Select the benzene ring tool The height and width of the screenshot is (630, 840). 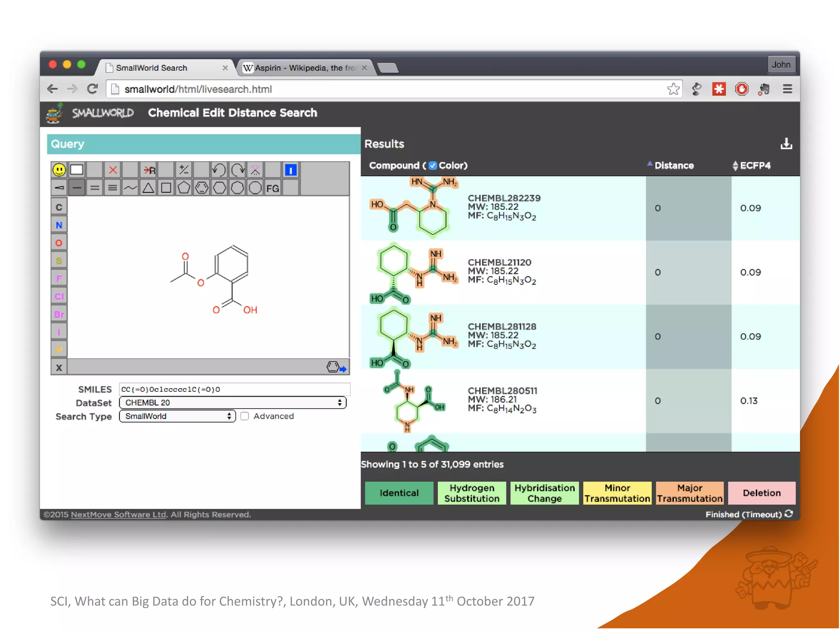click(x=201, y=188)
